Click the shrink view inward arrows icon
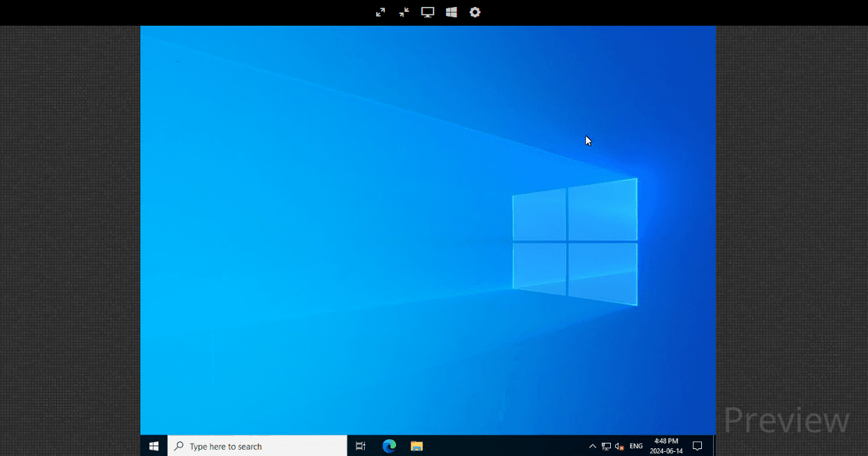The height and width of the screenshot is (456, 868). [404, 13]
